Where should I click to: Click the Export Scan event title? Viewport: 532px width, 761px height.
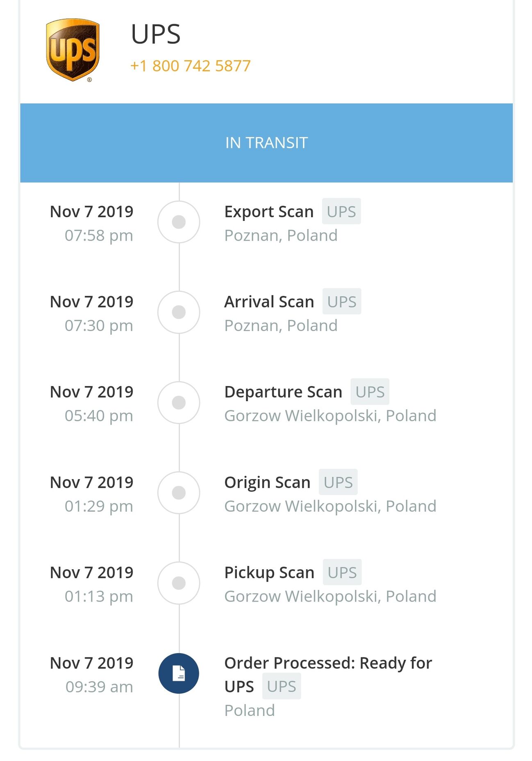click(x=269, y=211)
